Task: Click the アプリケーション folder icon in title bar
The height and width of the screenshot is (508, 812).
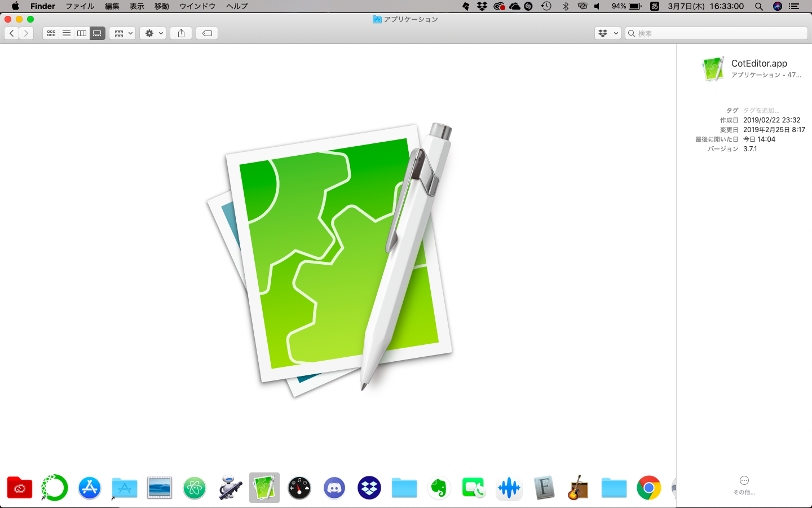Action: click(x=377, y=19)
